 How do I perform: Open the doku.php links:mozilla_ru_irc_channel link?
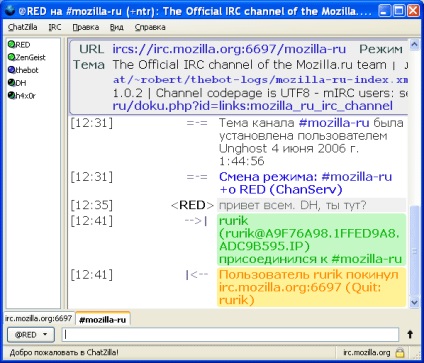[x=252, y=106]
